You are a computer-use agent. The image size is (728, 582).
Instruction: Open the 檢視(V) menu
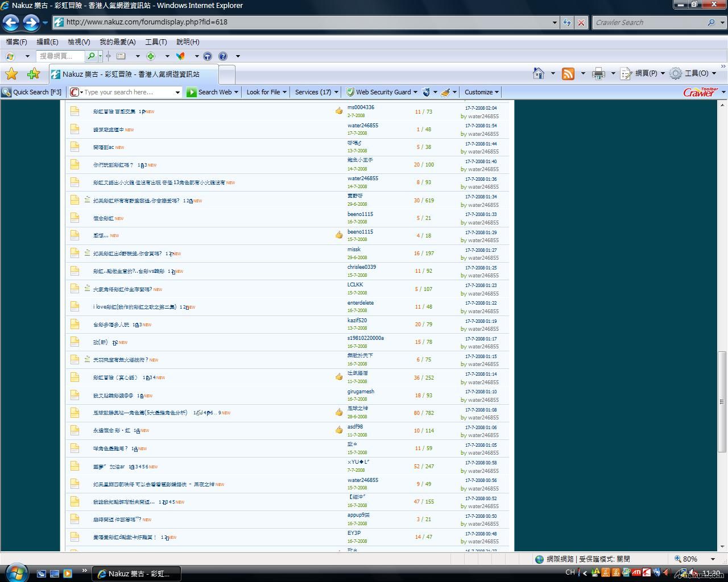point(78,42)
